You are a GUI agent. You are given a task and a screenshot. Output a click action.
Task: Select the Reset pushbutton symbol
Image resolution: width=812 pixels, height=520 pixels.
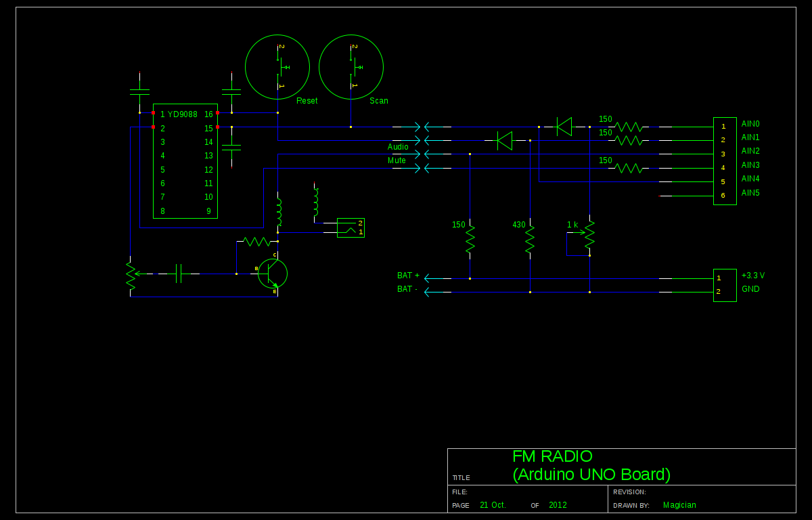point(277,67)
